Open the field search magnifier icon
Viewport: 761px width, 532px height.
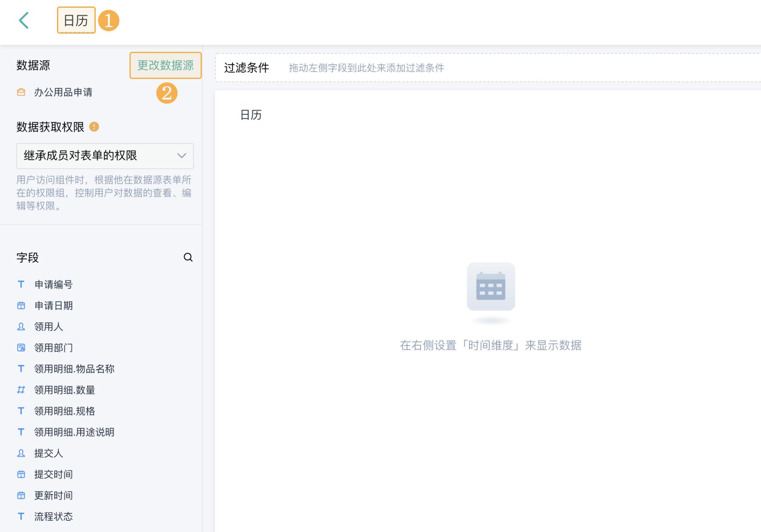(x=189, y=258)
